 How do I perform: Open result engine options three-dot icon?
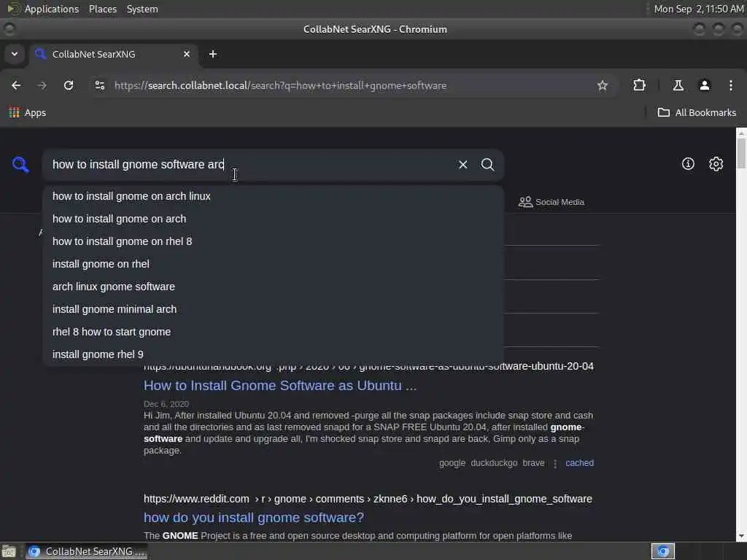click(x=555, y=463)
